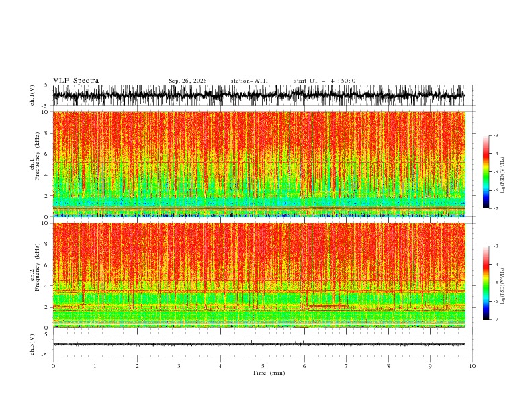Screen dimensions: 532x411
Task: Click the 0 minute tick on time axis
Action: click(53, 366)
